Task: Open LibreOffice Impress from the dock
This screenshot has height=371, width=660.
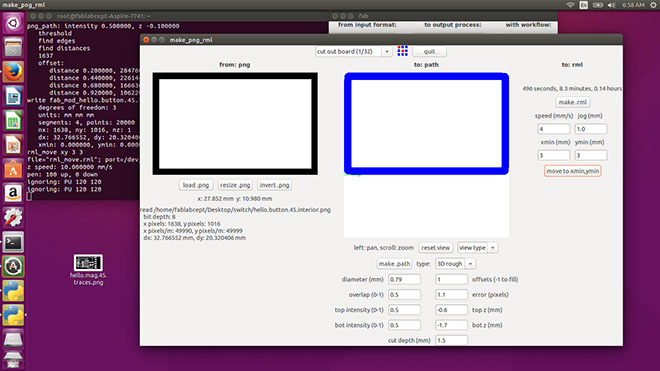Action: tap(13, 145)
